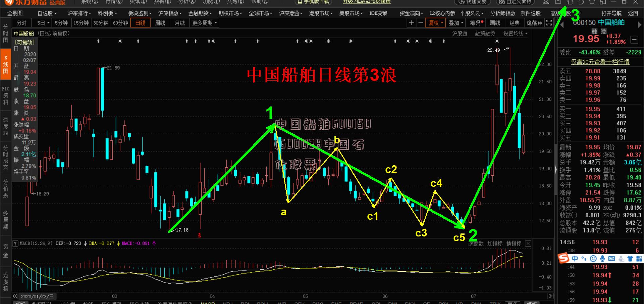Open Sogou emoji smiley panel

tap(593, 258)
